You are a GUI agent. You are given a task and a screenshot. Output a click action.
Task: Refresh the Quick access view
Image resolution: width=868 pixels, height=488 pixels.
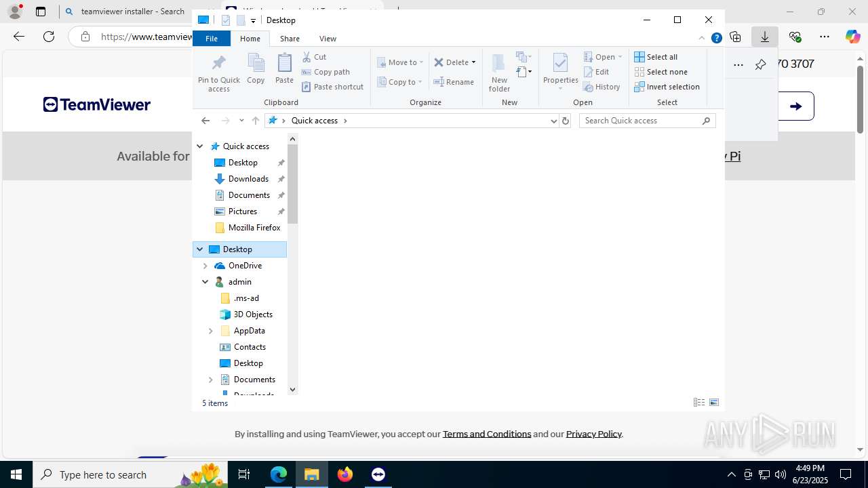566,121
